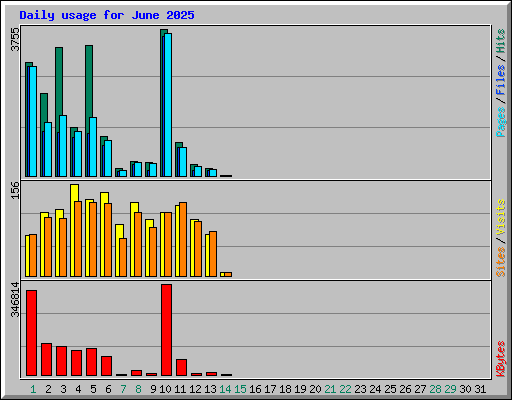Select day 20 on the x-axis

coord(315,389)
